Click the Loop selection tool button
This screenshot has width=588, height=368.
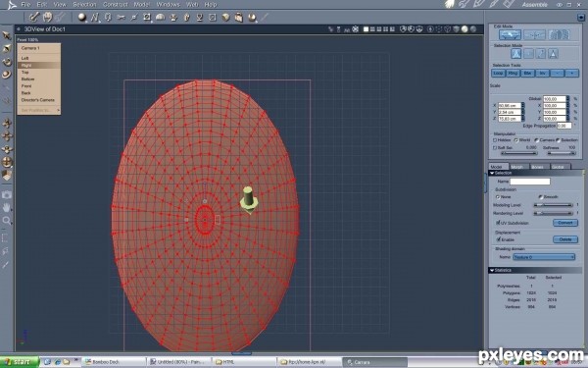coord(498,74)
